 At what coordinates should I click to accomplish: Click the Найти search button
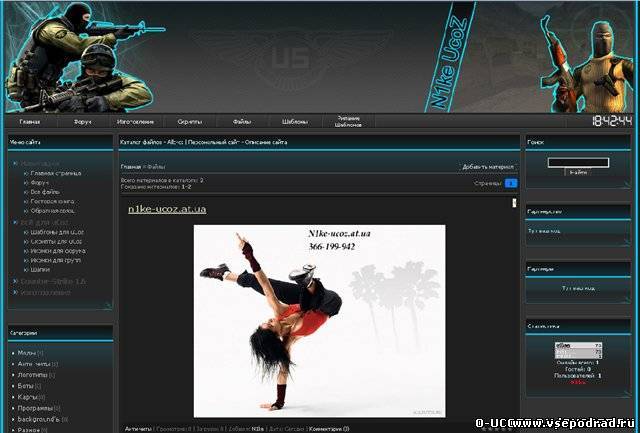click(x=578, y=172)
